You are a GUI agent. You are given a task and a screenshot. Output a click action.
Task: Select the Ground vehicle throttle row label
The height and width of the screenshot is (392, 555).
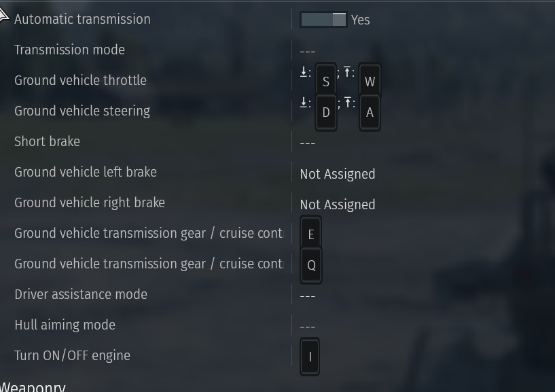[x=80, y=80]
